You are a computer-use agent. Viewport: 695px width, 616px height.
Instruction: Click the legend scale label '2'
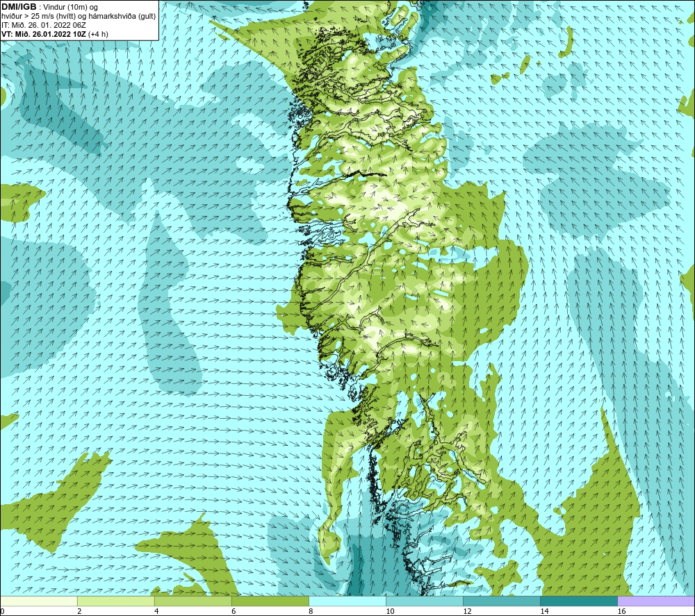click(79, 611)
